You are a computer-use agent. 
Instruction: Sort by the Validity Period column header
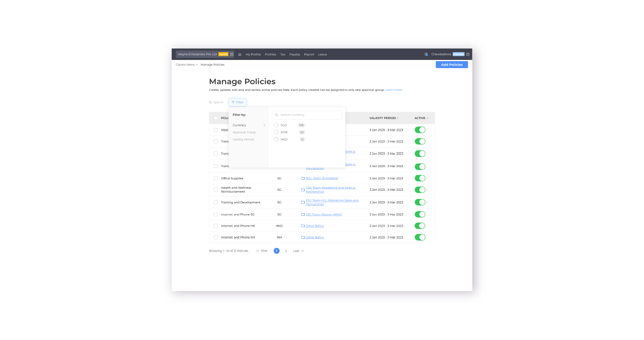(x=383, y=118)
